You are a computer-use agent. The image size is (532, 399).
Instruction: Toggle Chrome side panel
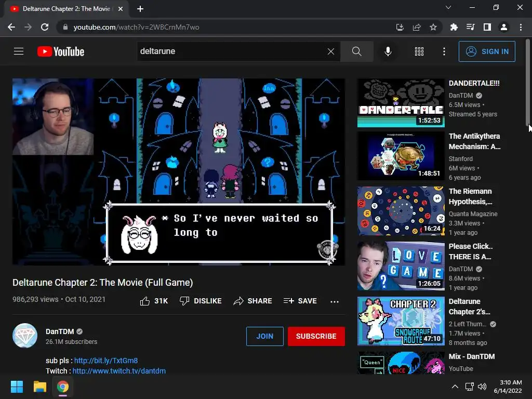click(x=487, y=27)
